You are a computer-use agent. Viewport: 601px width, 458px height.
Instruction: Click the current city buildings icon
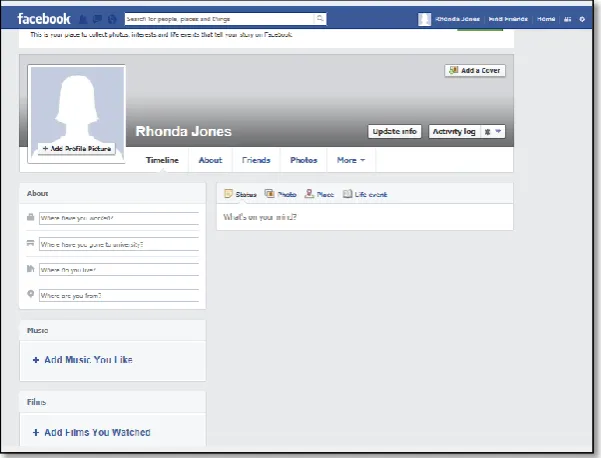[31, 269]
